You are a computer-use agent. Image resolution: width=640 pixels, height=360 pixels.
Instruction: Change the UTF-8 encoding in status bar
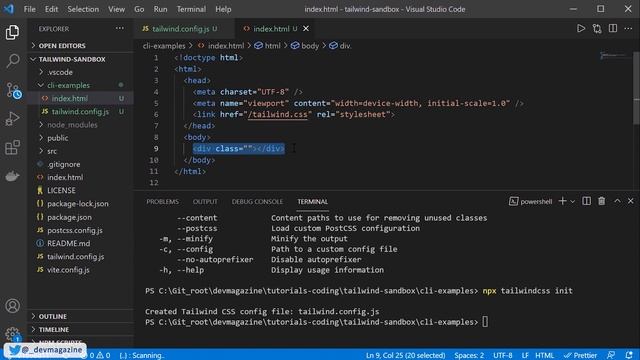coord(502,355)
